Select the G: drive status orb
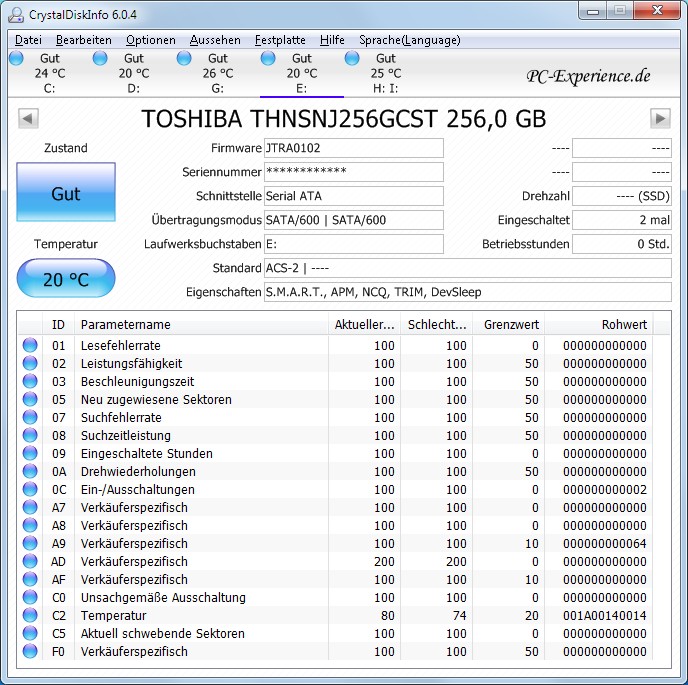Screen dimensions: 688x685 (x=185, y=59)
